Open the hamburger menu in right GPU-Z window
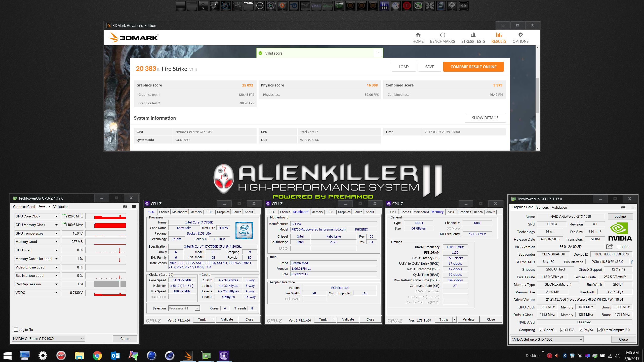 pyautogui.click(x=633, y=207)
